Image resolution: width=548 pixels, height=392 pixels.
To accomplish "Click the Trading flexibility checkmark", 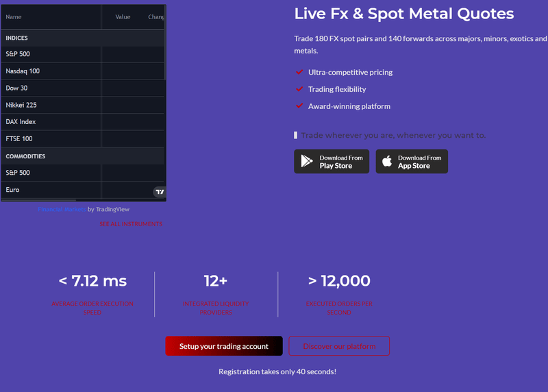I will [x=299, y=89].
